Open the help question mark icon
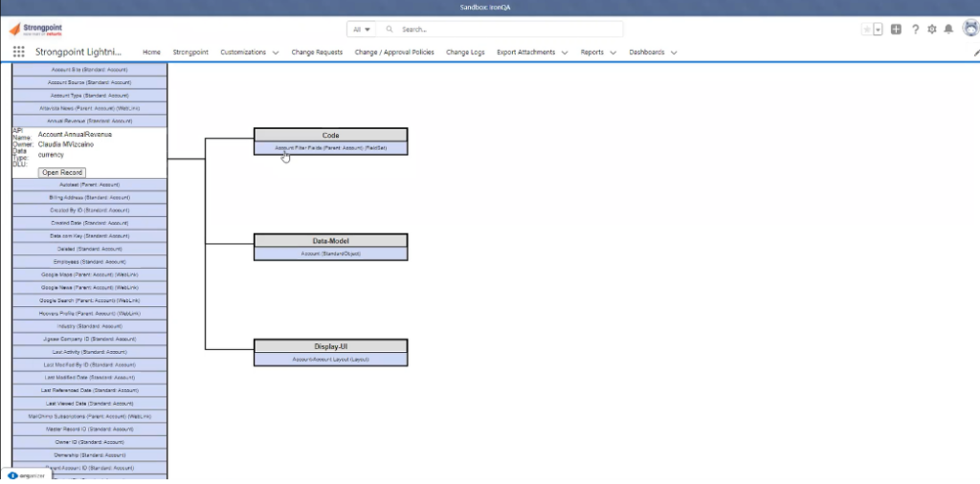980x484 pixels. point(915,30)
